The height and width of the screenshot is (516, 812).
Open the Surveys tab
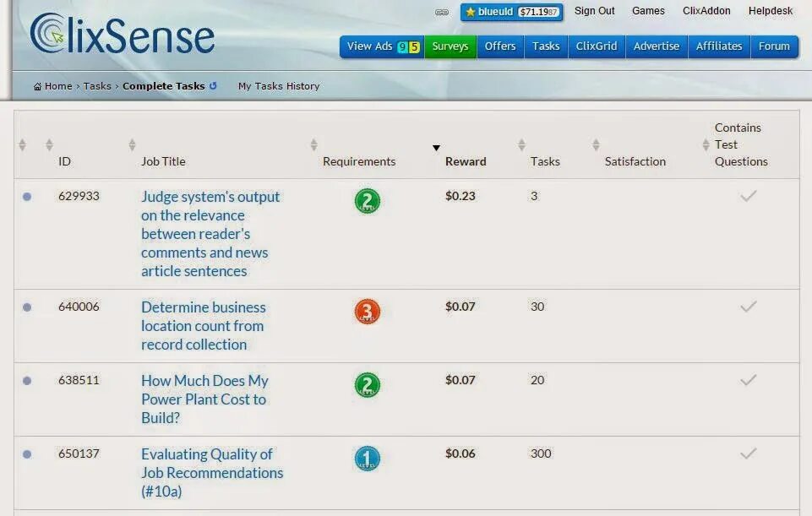(x=450, y=46)
